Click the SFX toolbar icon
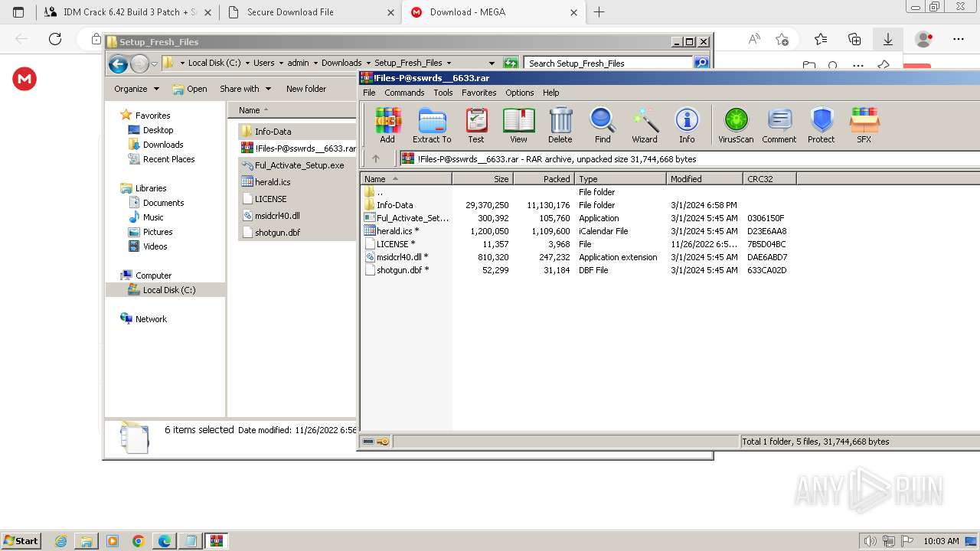The image size is (980, 551). [864, 126]
